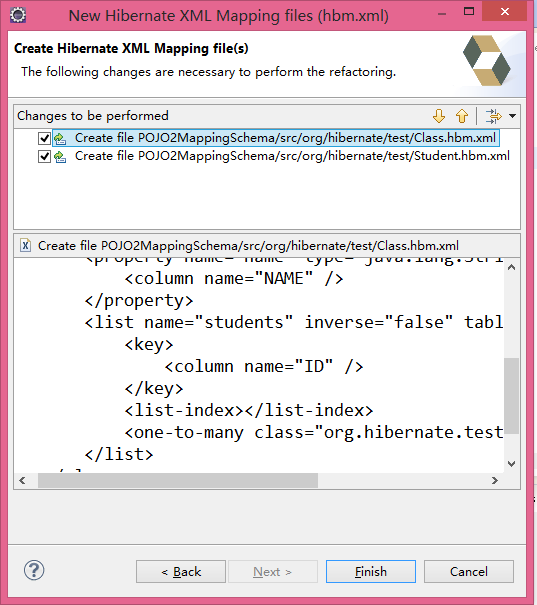This screenshot has width=537, height=605.
Task: Uncheck the Class.hbm.xml create file checkbox
Action: [44, 138]
